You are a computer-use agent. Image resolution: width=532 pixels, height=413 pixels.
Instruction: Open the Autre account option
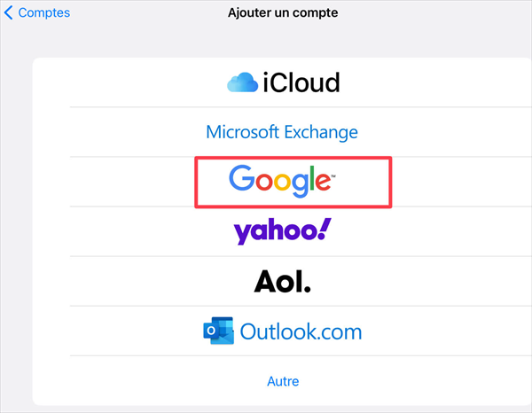coord(283,381)
